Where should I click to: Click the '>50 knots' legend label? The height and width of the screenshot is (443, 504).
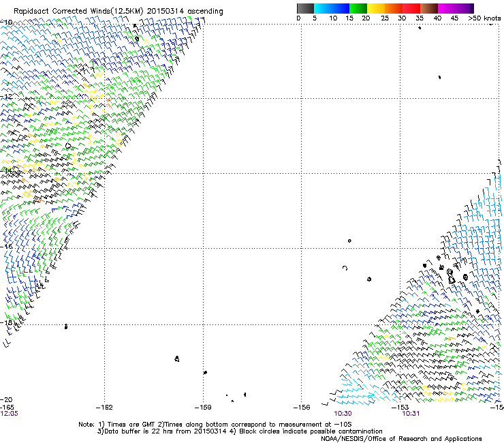tap(484, 18)
